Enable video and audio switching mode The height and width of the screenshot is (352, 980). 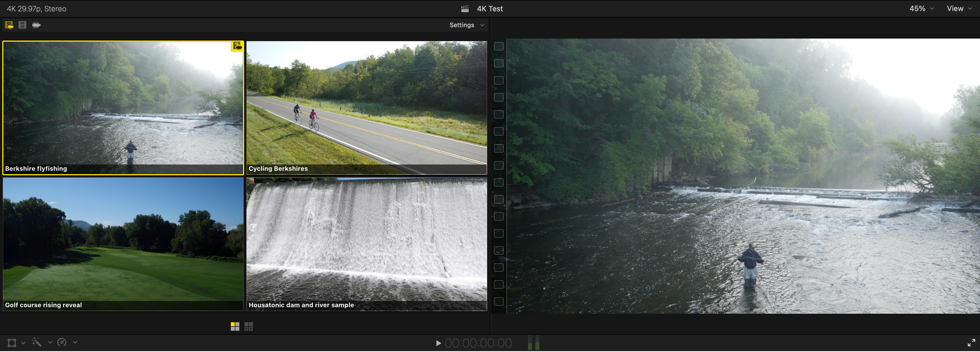click(x=9, y=25)
